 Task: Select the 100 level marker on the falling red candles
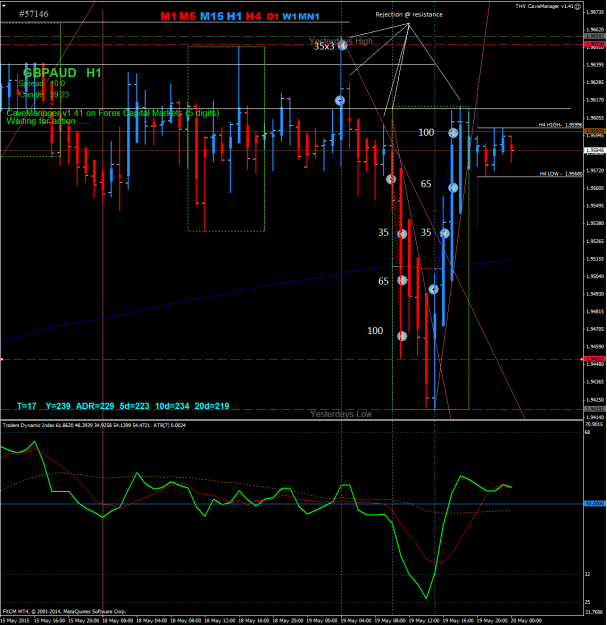click(402, 336)
